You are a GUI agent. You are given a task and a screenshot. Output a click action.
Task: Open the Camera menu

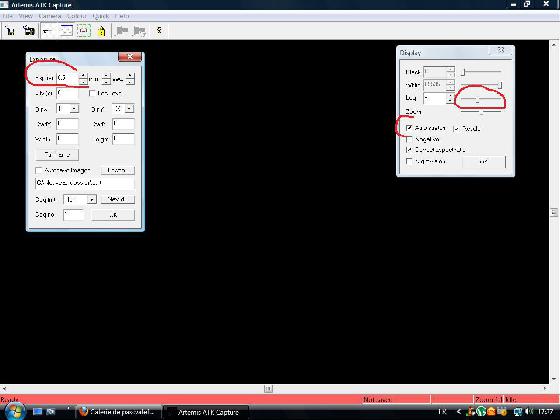50,16
